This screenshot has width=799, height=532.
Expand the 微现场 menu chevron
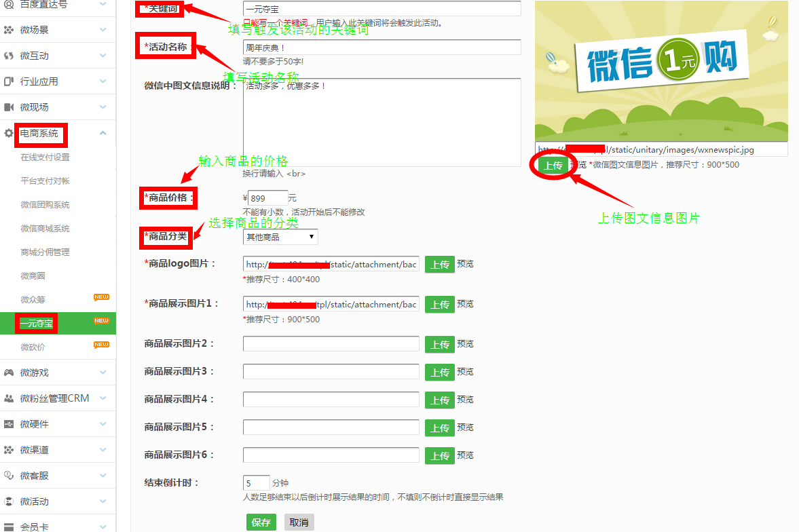point(103,107)
